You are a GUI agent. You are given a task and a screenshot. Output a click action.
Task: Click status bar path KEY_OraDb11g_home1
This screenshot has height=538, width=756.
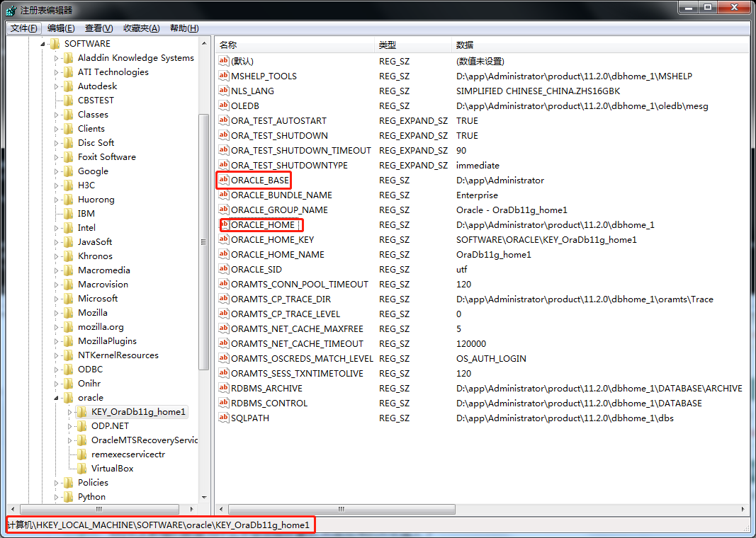click(262, 525)
